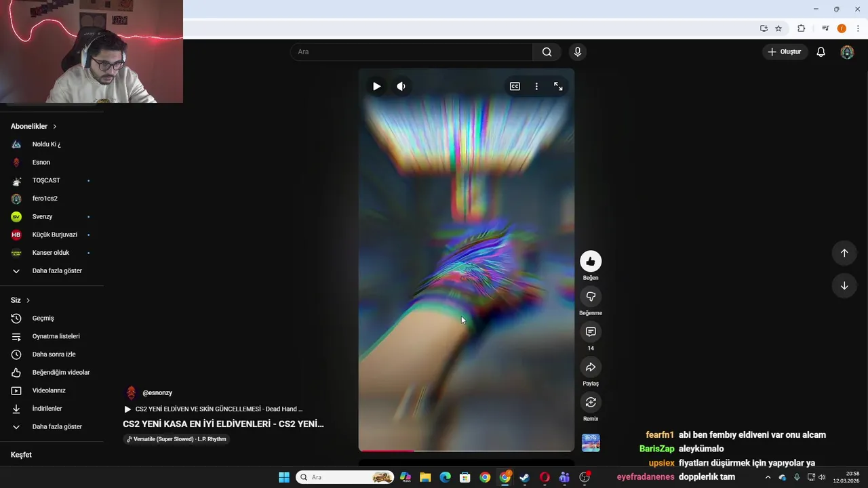Open the YouTube account avatar menu
Image resolution: width=868 pixels, height=488 pixels.
[847, 52]
